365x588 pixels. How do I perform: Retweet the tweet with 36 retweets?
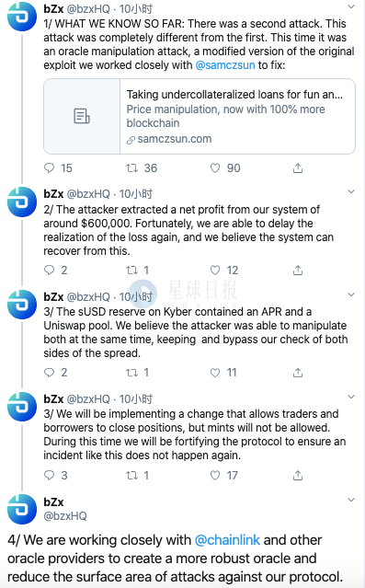(x=131, y=168)
